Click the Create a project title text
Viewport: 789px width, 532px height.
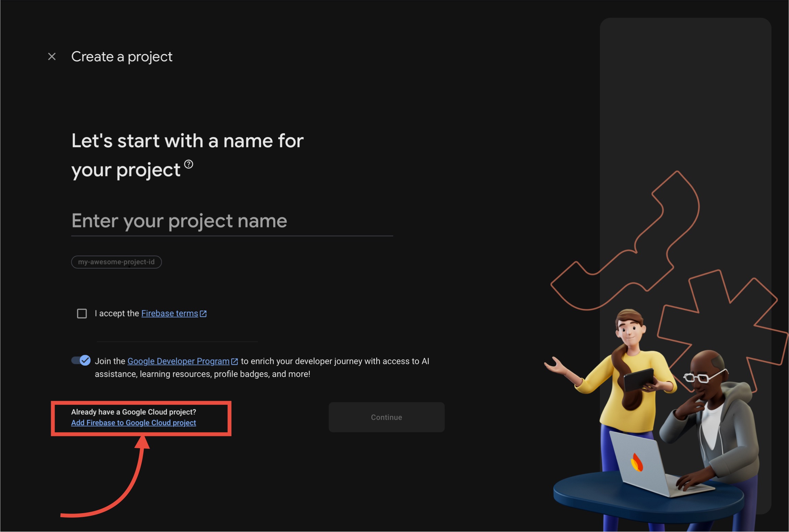pos(122,57)
